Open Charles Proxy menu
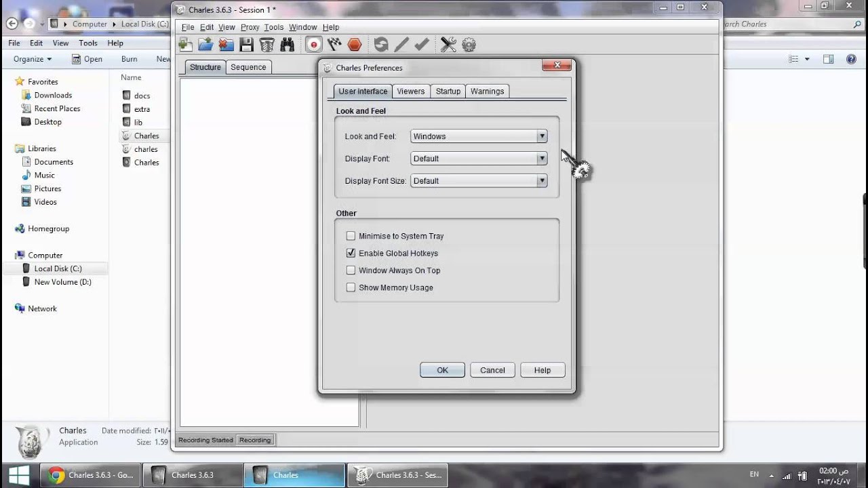This screenshot has width=868, height=488. click(x=250, y=27)
